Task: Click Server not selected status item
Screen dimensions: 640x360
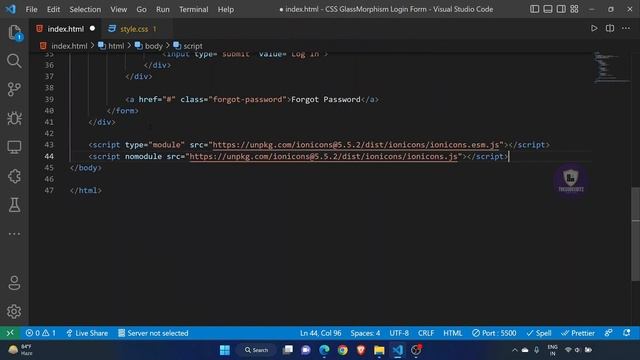Action: pyautogui.click(x=153, y=333)
